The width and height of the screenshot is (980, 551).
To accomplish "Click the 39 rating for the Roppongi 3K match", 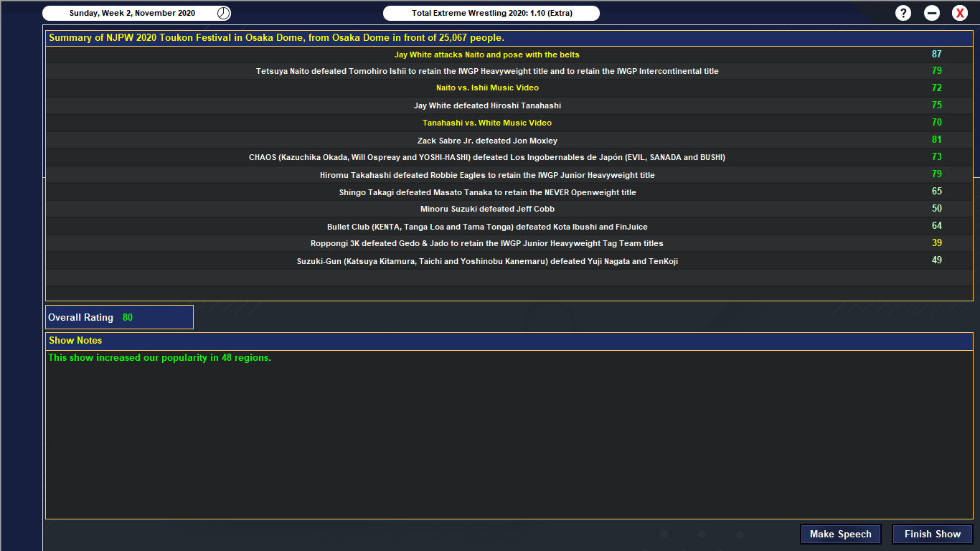I will (x=937, y=243).
